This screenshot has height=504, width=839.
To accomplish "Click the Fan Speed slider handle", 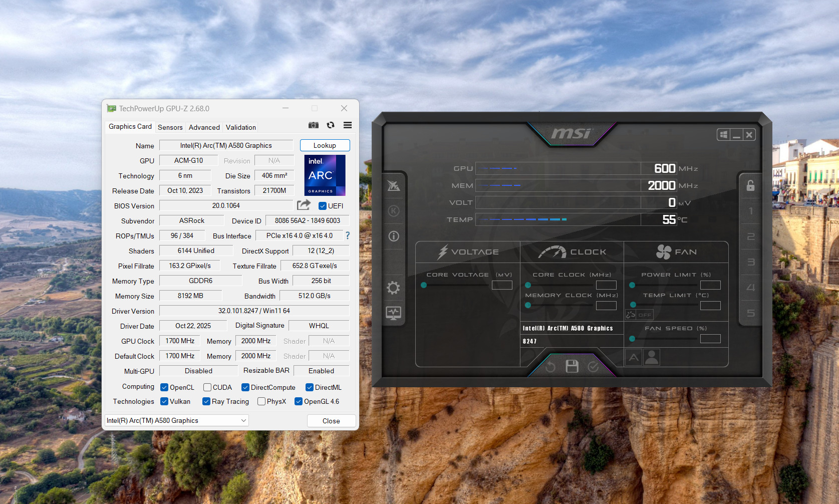I will point(632,339).
